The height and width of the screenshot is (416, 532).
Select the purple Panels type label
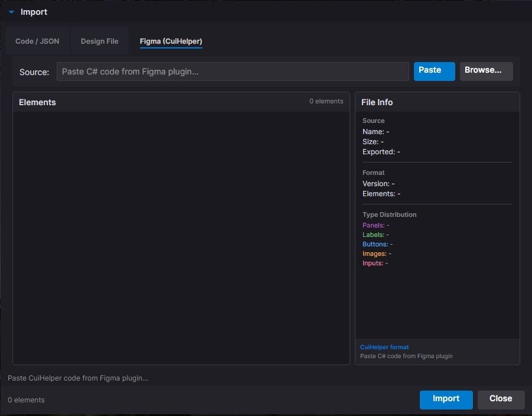click(373, 225)
